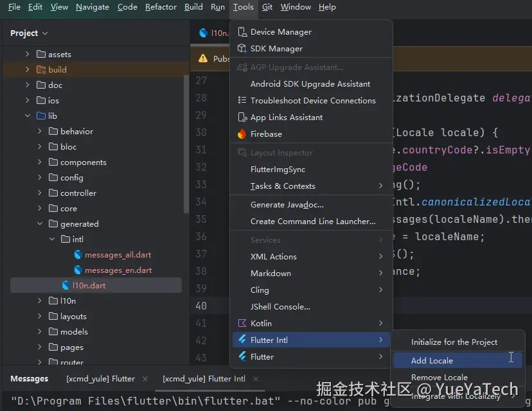The height and width of the screenshot is (411, 532).
Task: Click the Dart file icon of messages_en.dart
Action: pos(78,270)
